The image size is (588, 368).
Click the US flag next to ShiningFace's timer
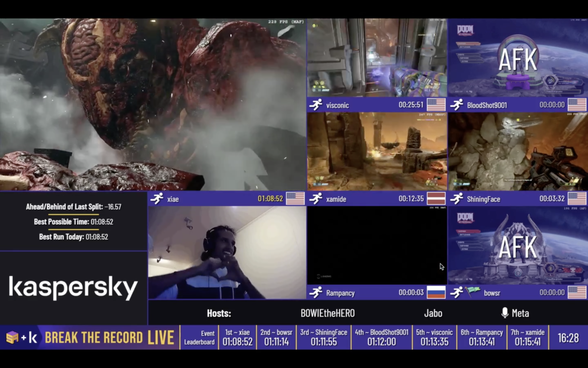577,199
